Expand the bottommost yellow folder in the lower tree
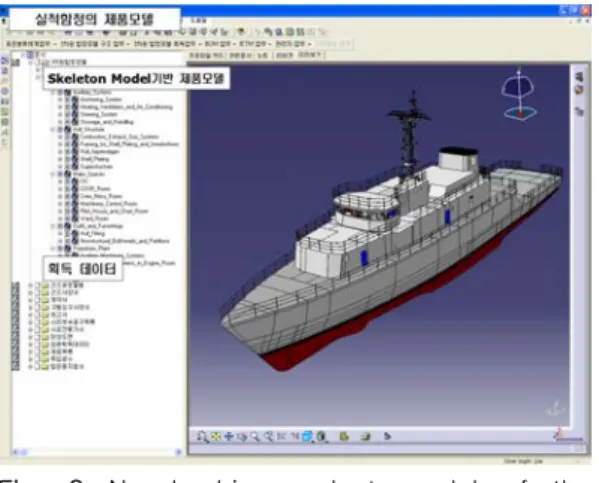Screen dimensions: 599x483 (30, 367)
